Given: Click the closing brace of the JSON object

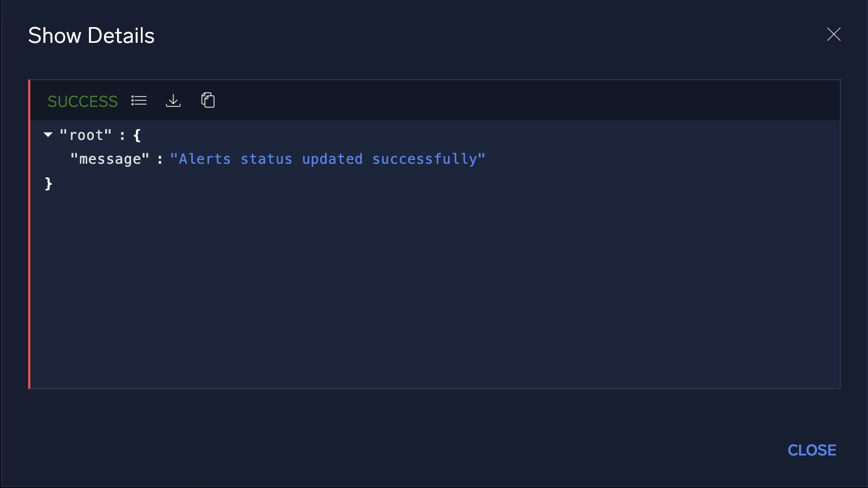Looking at the screenshot, I should click(x=49, y=183).
